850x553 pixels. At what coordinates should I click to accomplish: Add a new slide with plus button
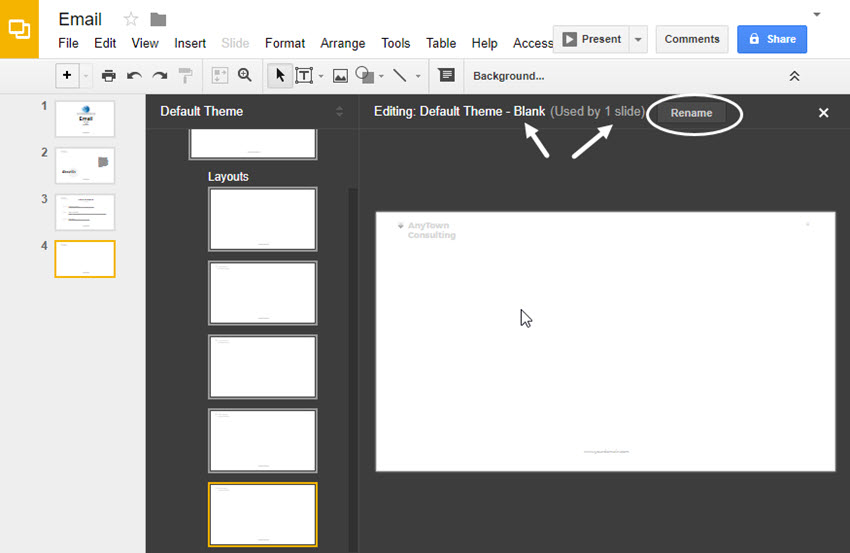coord(67,75)
